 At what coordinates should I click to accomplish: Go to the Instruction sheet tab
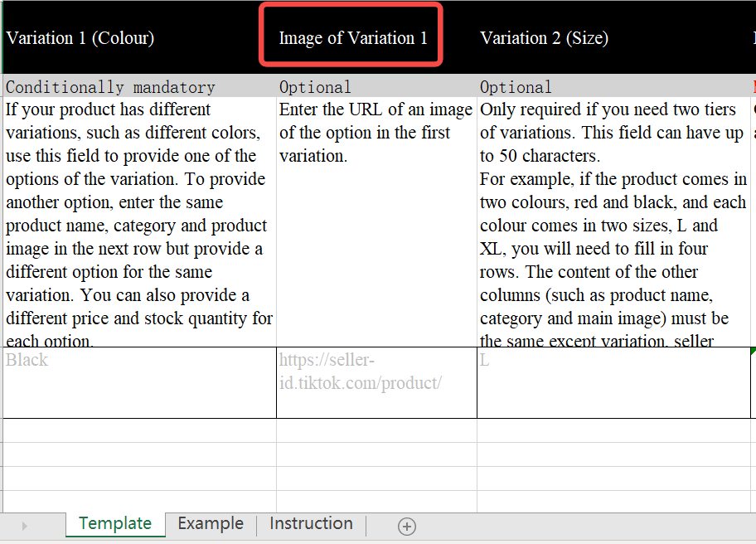click(x=311, y=524)
